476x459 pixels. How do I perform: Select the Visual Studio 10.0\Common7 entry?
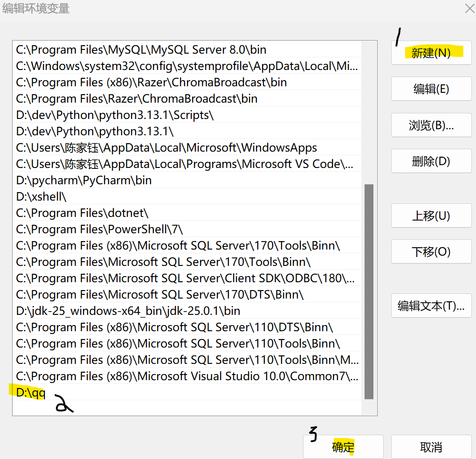click(186, 376)
